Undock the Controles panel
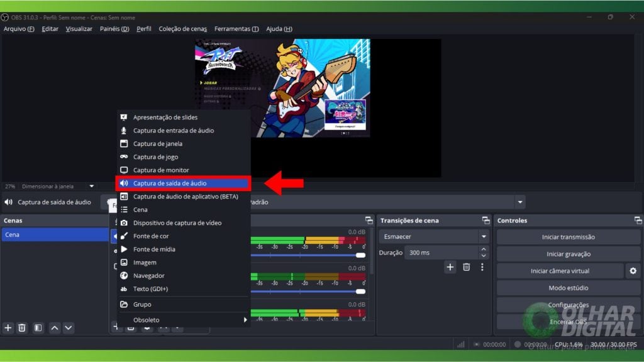The height and width of the screenshot is (362, 644). click(638, 221)
